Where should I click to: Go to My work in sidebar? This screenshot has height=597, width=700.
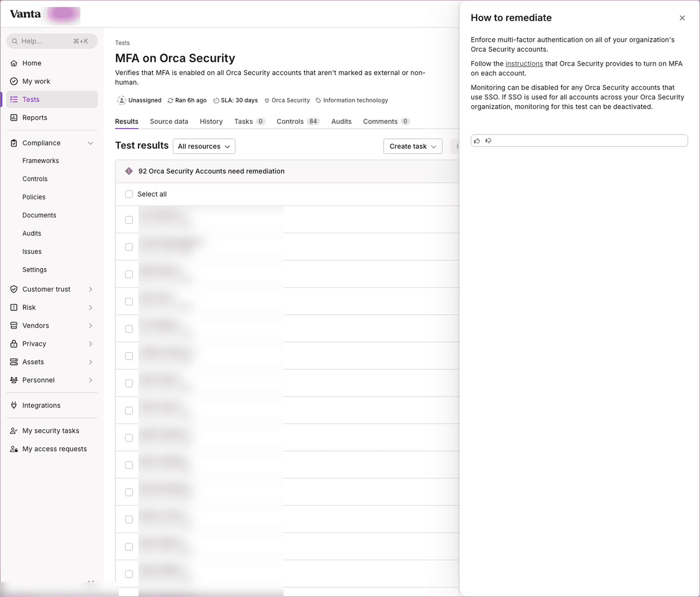pos(52,81)
